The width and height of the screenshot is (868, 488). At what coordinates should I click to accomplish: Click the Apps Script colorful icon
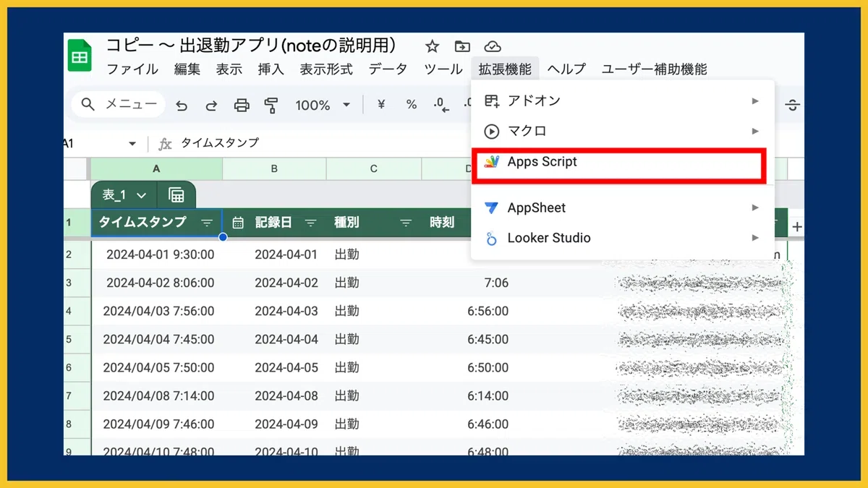point(492,162)
